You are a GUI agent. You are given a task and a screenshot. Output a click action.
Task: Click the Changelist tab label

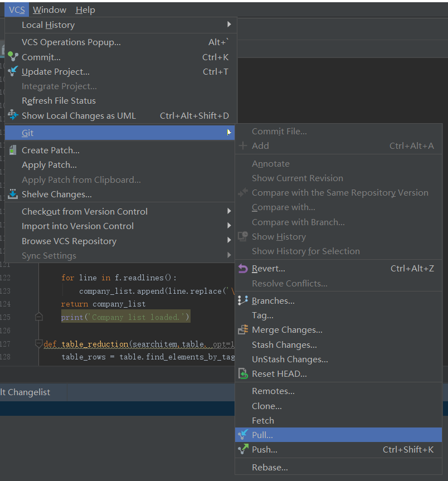pos(25,392)
